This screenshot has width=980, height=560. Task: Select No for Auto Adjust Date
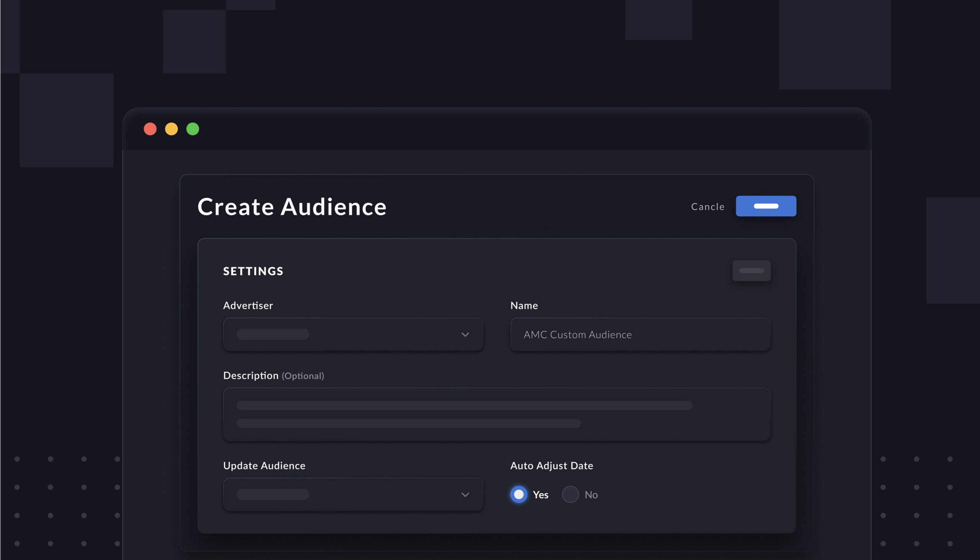pyautogui.click(x=570, y=494)
